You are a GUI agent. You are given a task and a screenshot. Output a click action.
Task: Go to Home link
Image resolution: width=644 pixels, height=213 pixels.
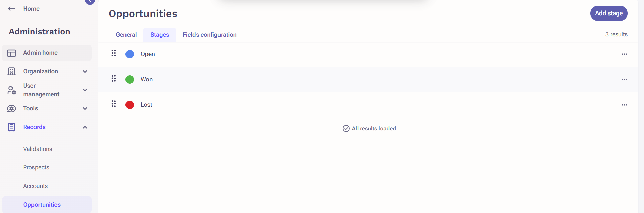(x=31, y=9)
